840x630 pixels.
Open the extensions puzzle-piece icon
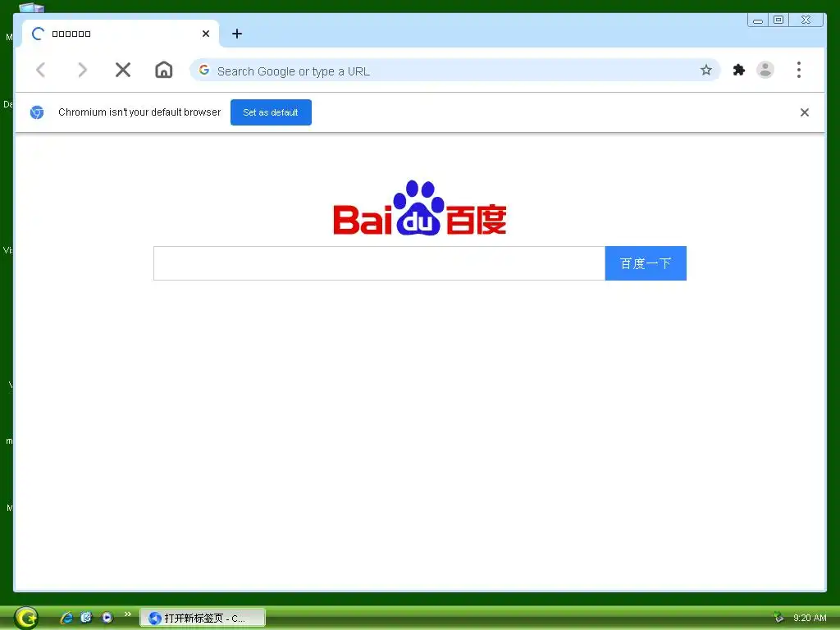[739, 70]
